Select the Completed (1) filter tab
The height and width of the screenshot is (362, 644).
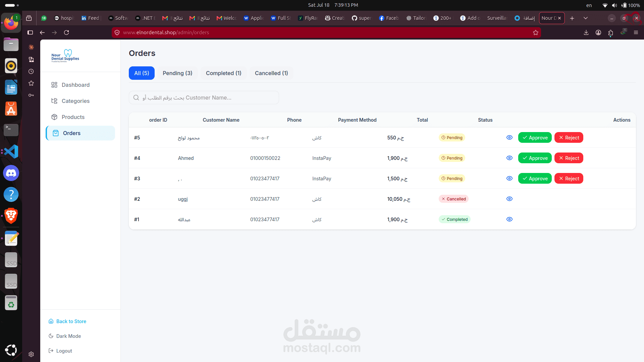tap(223, 73)
